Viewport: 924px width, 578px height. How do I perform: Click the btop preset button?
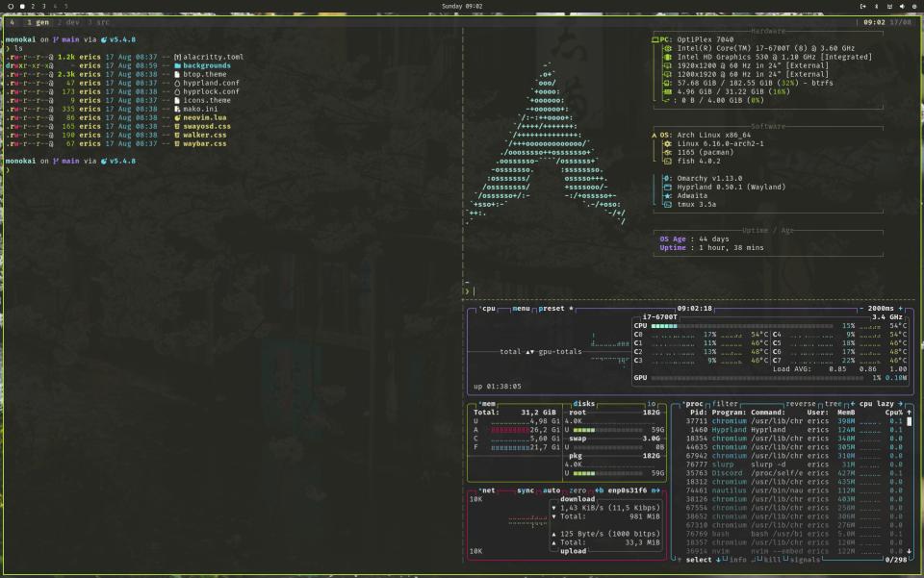tap(553, 309)
